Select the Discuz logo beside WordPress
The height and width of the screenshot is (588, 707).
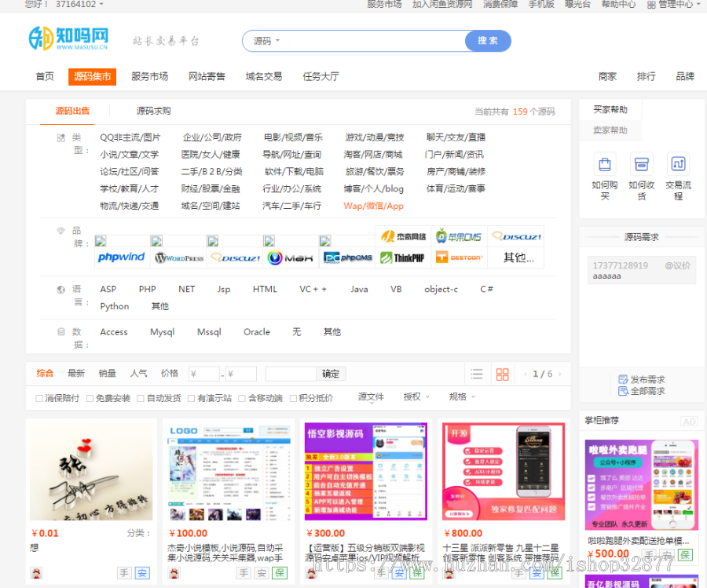point(236,257)
